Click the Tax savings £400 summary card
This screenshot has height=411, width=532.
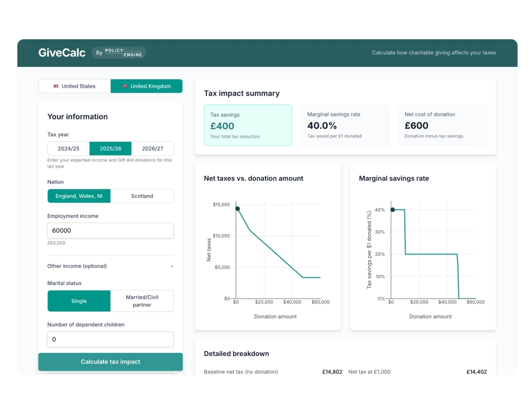point(248,125)
